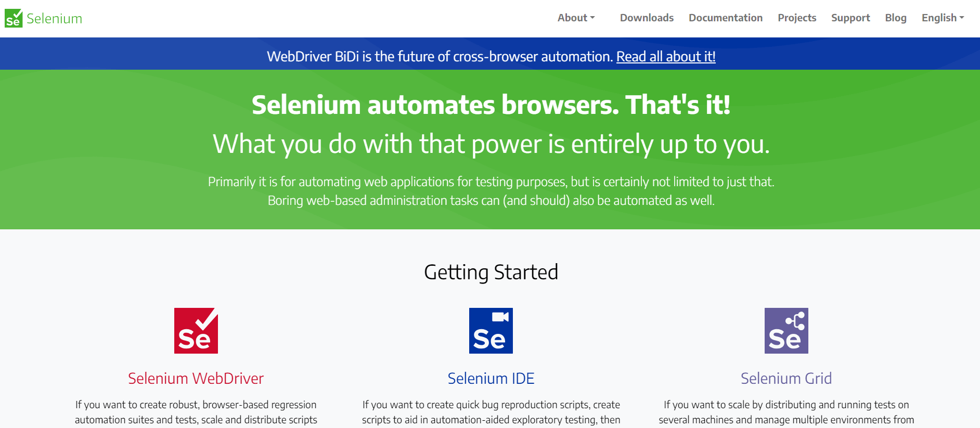The width and height of the screenshot is (980, 428).
Task: Click the camera symbol on the IDE icon
Action: tap(500, 316)
